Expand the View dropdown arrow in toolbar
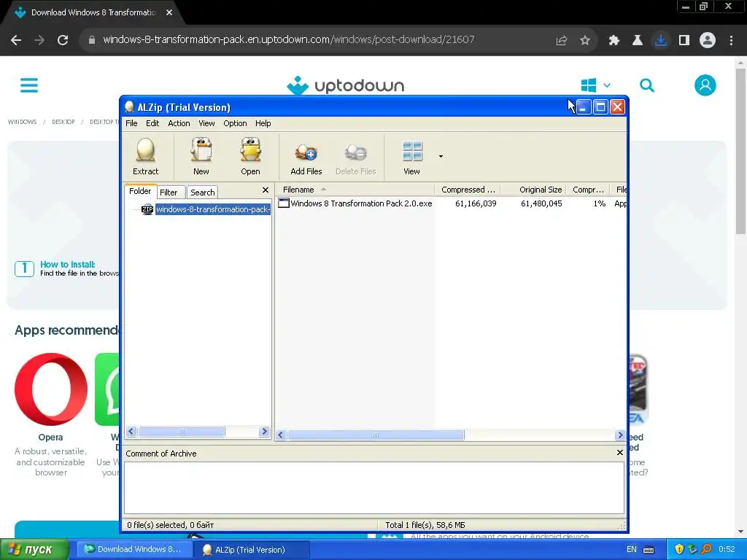This screenshot has width=747, height=560. (x=441, y=156)
